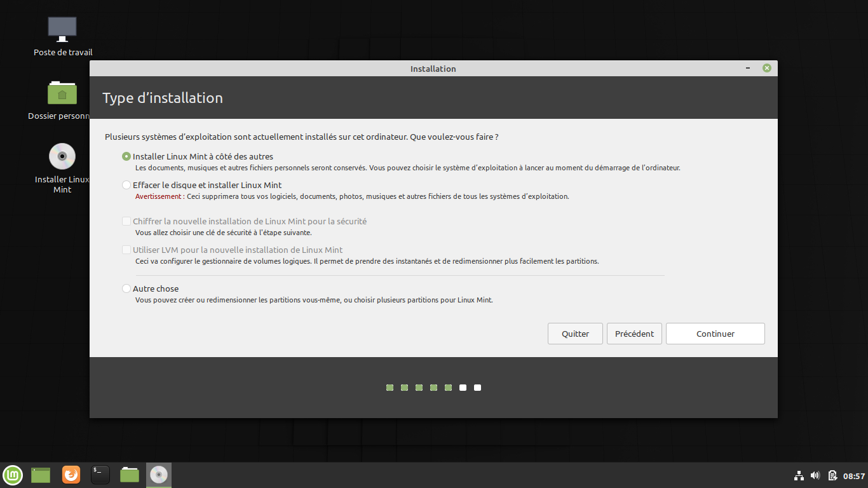Click the current step indicator dot
Viewport: 868px width, 488px height.
tap(448, 387)
